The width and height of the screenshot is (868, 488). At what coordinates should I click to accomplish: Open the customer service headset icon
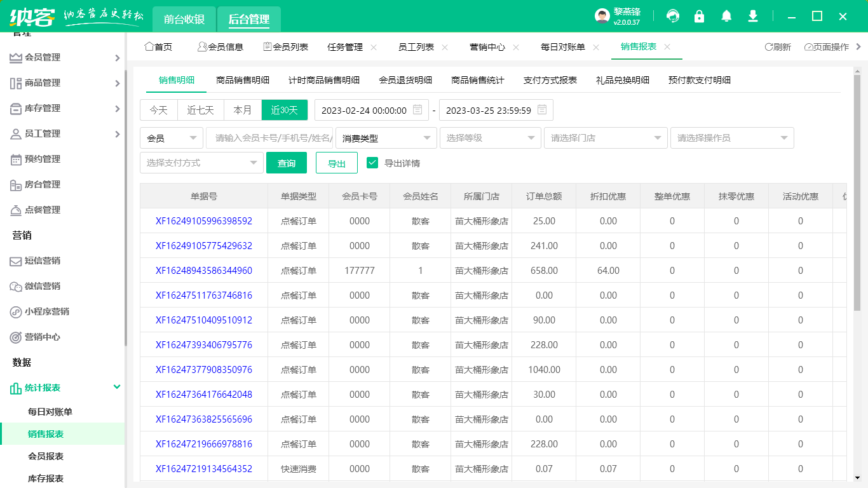pos(672,16)
